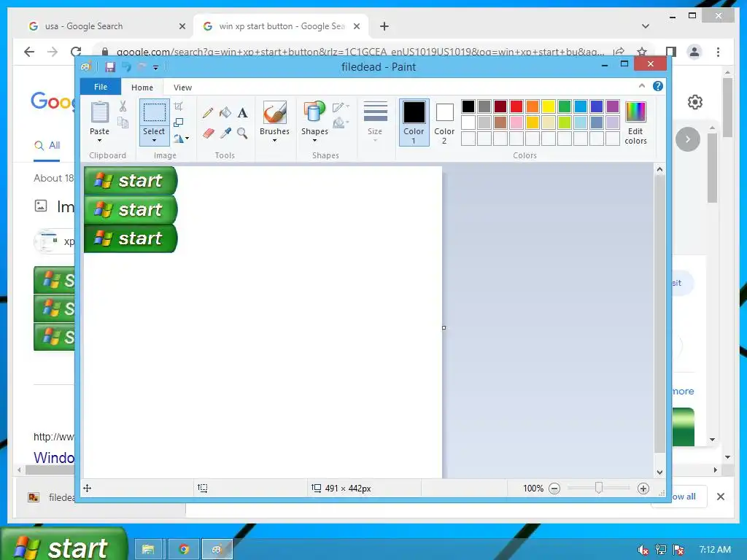Click the rectangular Select tool button
This screenshot has width=747, height=560.
(155, 112)
